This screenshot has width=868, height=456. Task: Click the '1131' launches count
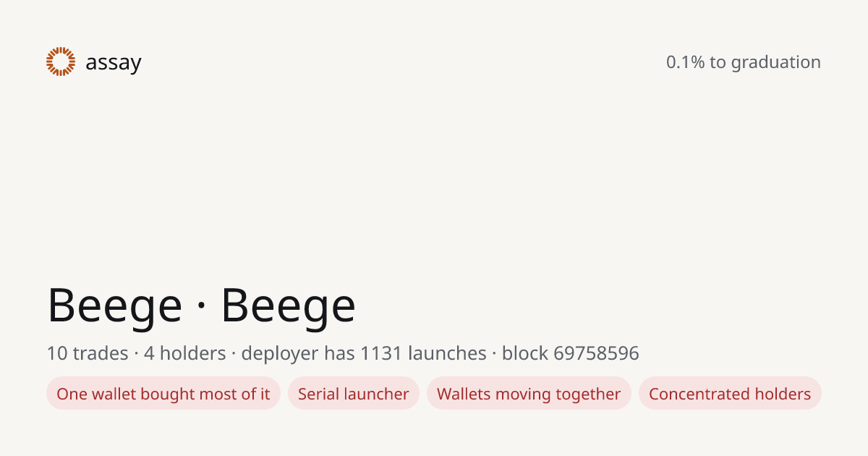point(381,353)
